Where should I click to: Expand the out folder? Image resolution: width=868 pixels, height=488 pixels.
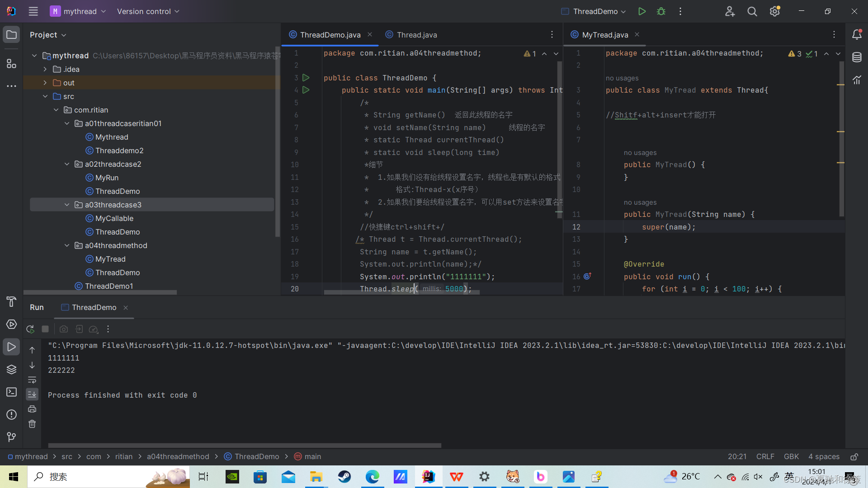point(45,83)
